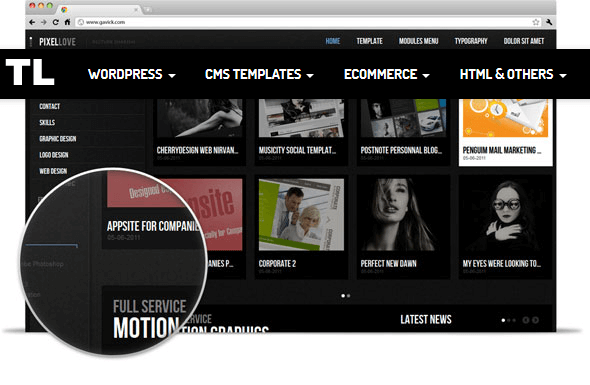Open the Ecommerce dropdown menu
This screenshot has width=590, height=385.
point(387,74)
